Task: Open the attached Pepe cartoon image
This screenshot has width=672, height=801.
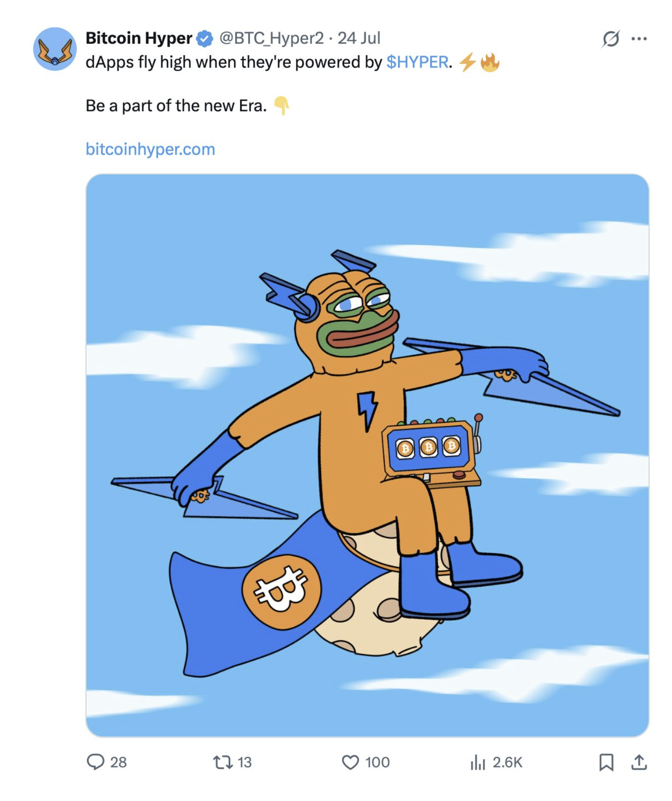Action: tap(367, 455)
